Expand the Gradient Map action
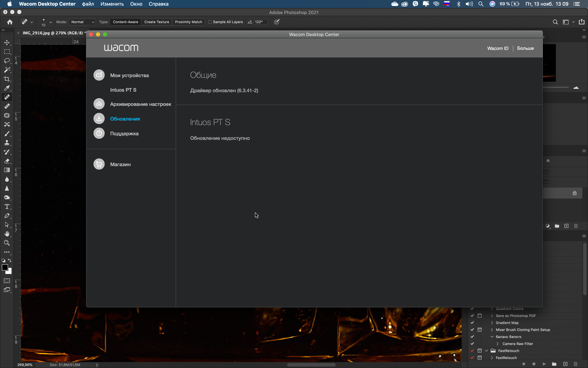Viewport: 588px width, 368px height. (x=492, y=323)
